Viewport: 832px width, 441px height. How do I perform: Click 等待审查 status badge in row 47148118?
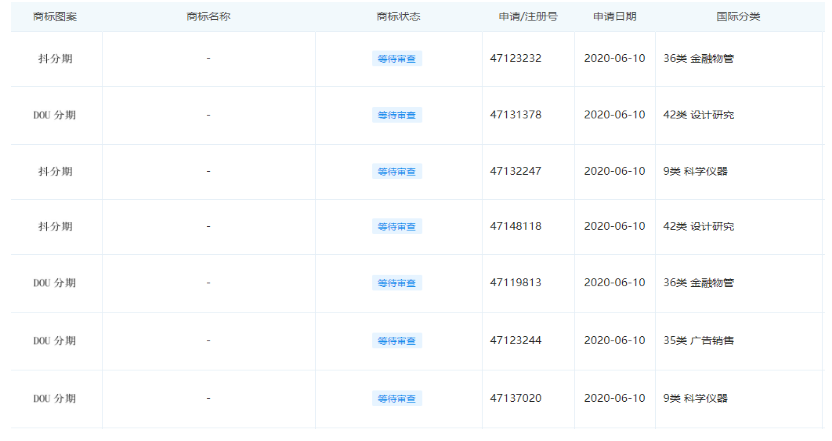397,227
